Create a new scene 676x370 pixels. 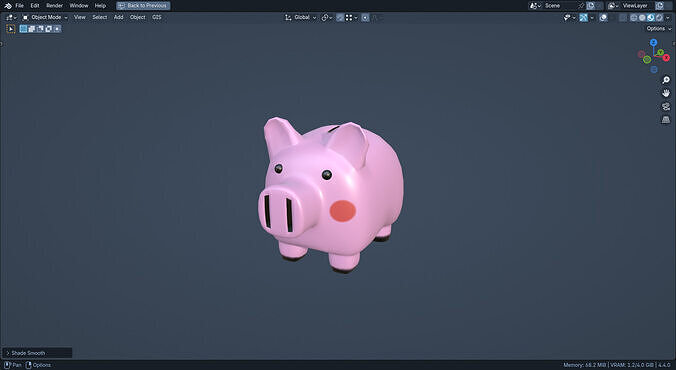[591, 6]
